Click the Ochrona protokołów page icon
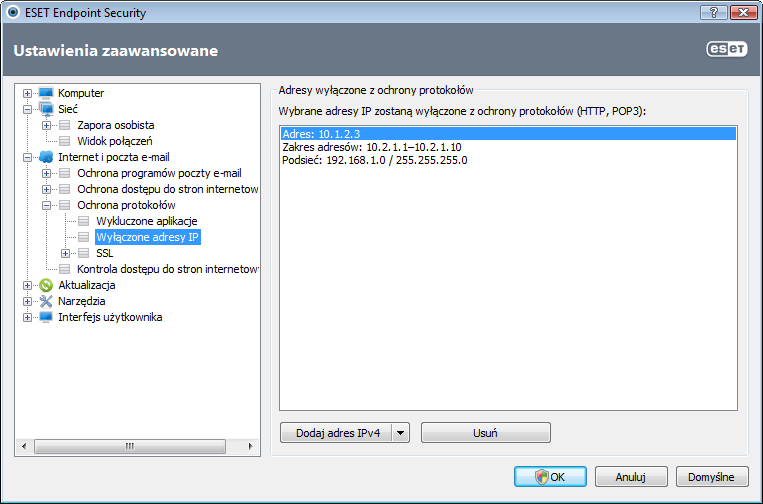 [x=65, y=205]
